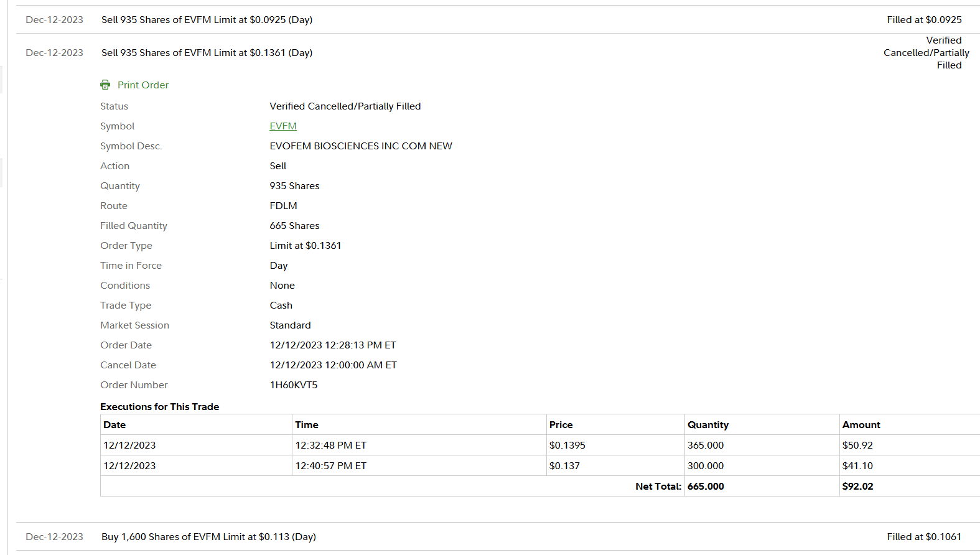Click the Filled at $0.1061 status
The height and width of the screenshot is (555, 980).
pyautogui.click(x=924, y=536)
